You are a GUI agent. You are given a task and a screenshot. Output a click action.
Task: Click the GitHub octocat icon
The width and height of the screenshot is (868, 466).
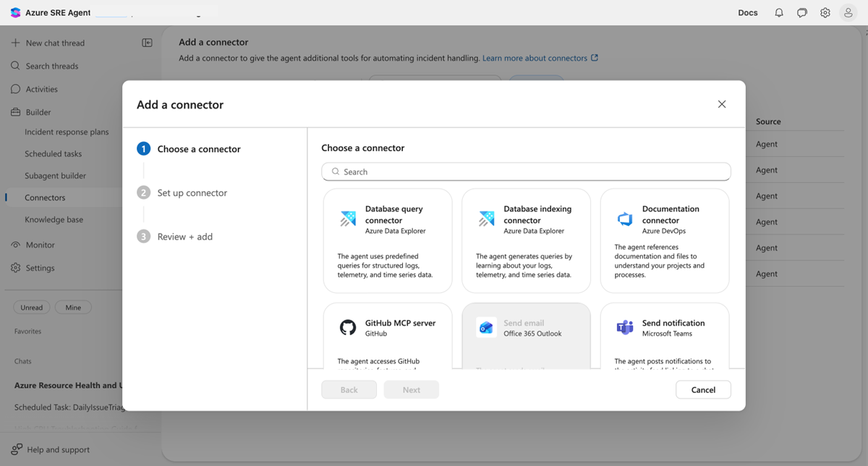(348, 328)
